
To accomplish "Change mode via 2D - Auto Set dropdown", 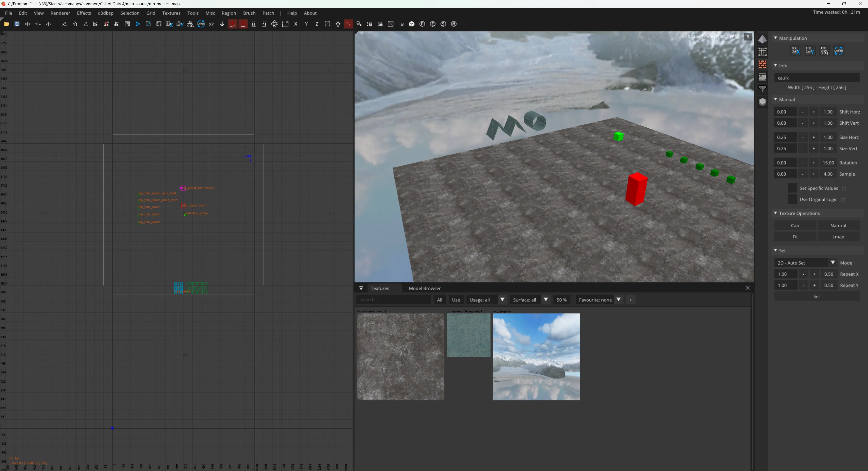I will click(833, 262).
